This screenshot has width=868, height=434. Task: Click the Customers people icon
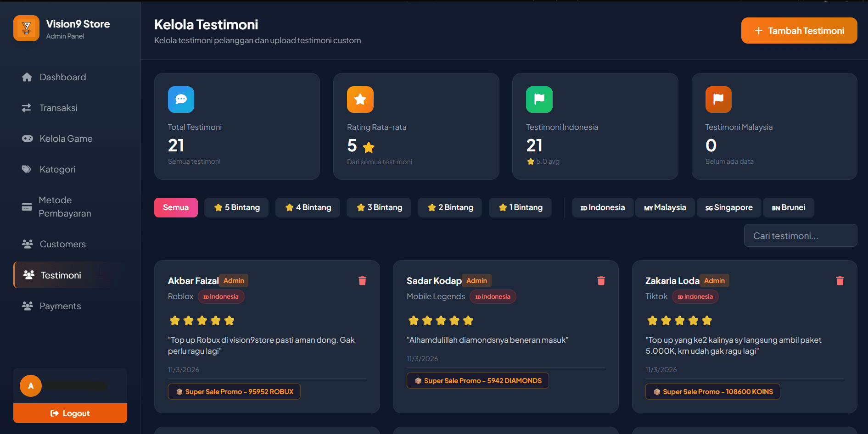pos(28,244)
